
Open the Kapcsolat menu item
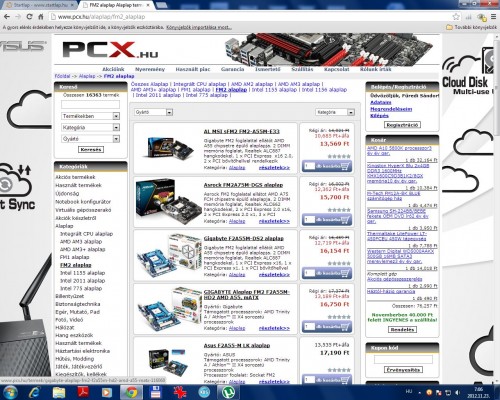pyautogui.click(x=337, y=69)
